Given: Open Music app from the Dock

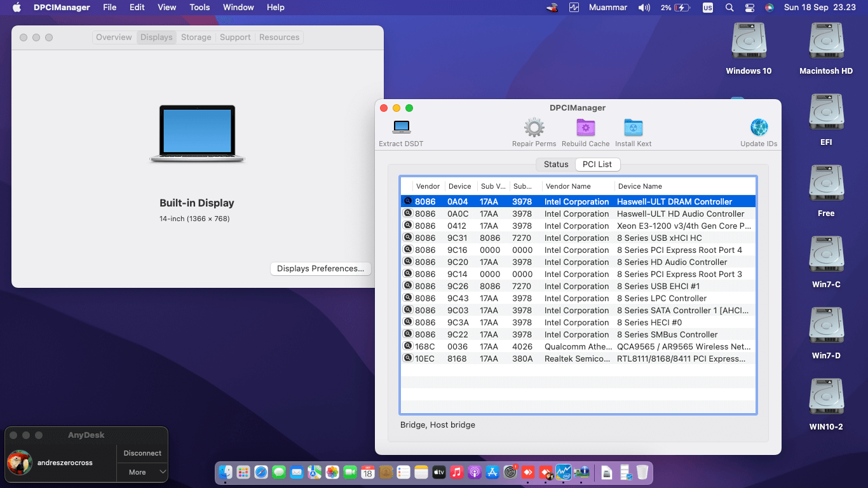Looking at the screenshot, I should [x=457, y=472].
